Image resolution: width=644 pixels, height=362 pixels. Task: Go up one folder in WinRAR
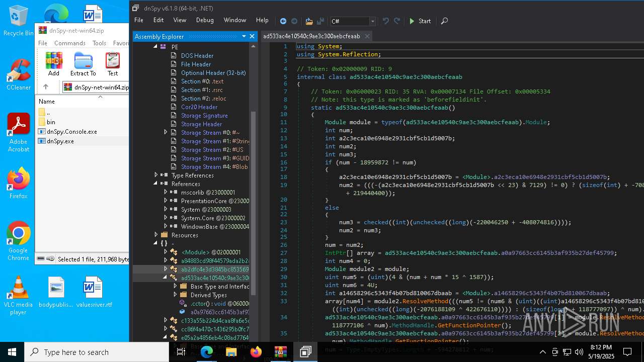pos(45,87)
